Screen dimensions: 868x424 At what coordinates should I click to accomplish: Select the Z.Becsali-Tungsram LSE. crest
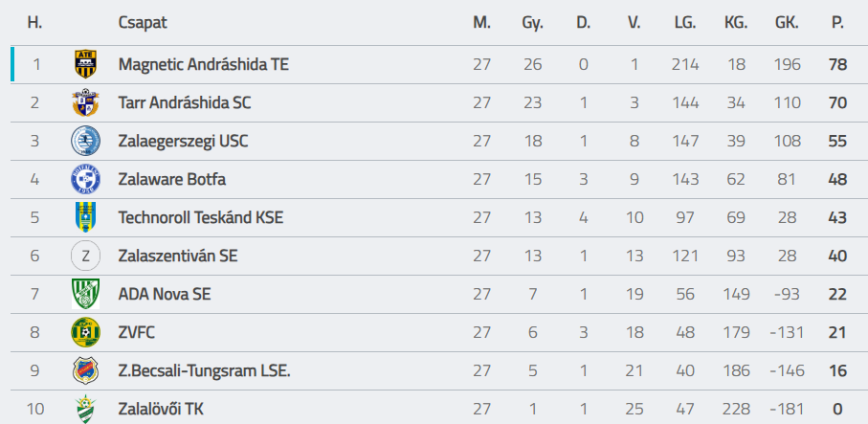(x=86, y=370)
